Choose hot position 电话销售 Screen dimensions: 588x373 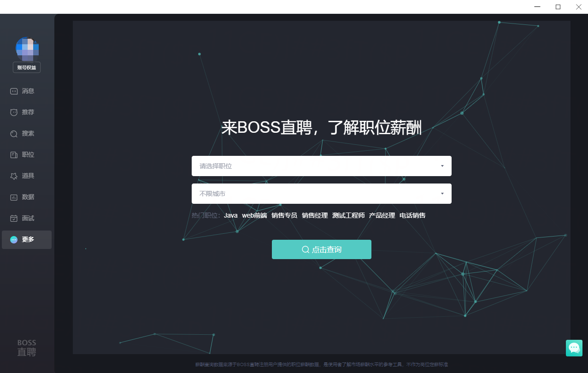click(412, 215)
